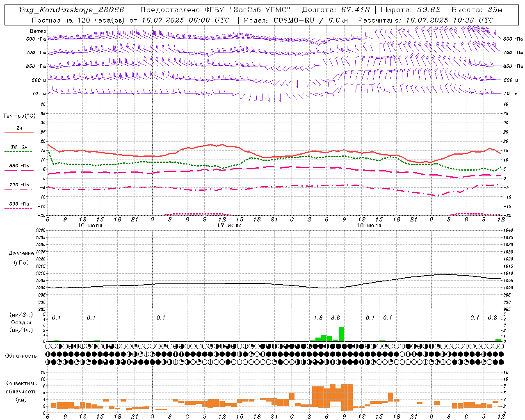Select the Модель COSMO-RU / 6.6км text
This screenshot has width=525, height=420.
pos(295,20)
